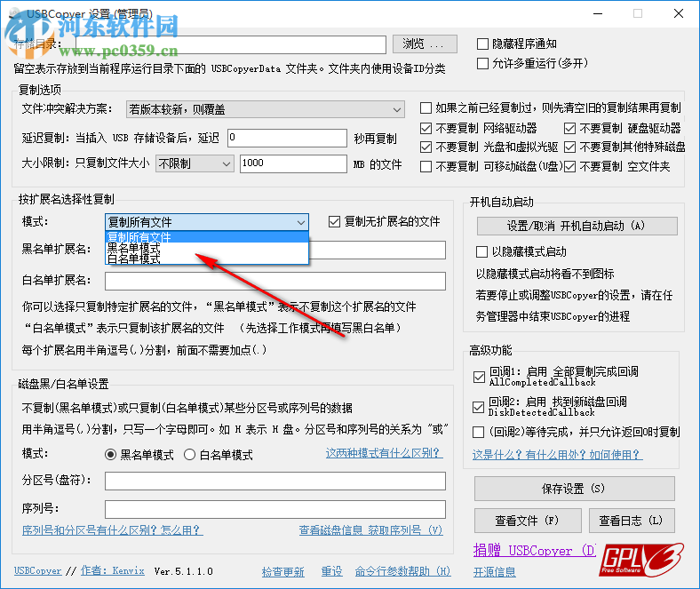Click 查看日志 (L) button
This screenshot has width=700, height=589.
coord(632,521)
